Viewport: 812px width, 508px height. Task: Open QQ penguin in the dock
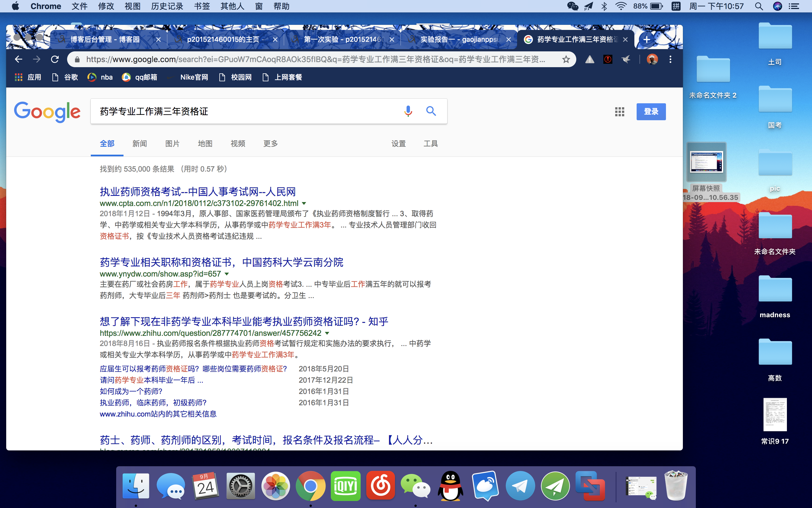click(451, 486)
